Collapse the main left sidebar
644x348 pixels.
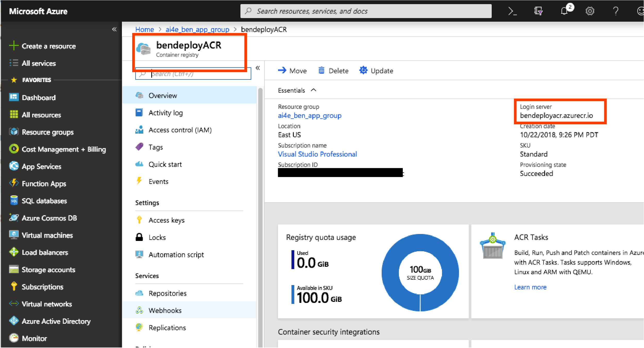[114, 29]
